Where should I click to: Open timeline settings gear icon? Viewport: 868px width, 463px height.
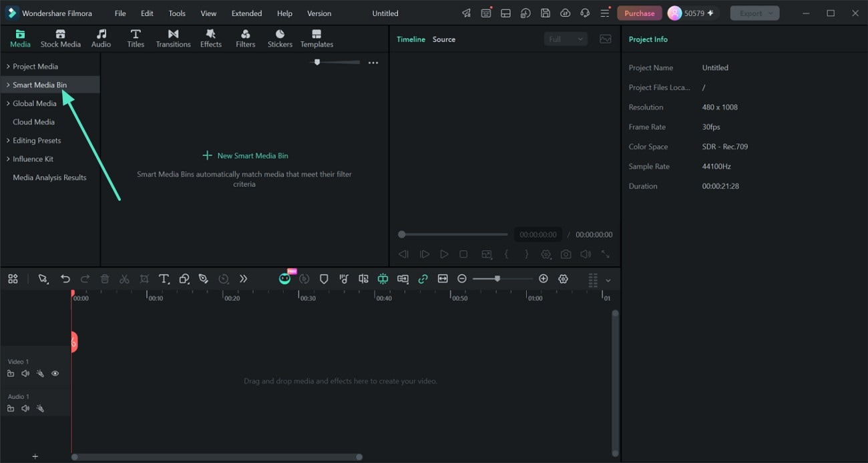click(563, 279)
